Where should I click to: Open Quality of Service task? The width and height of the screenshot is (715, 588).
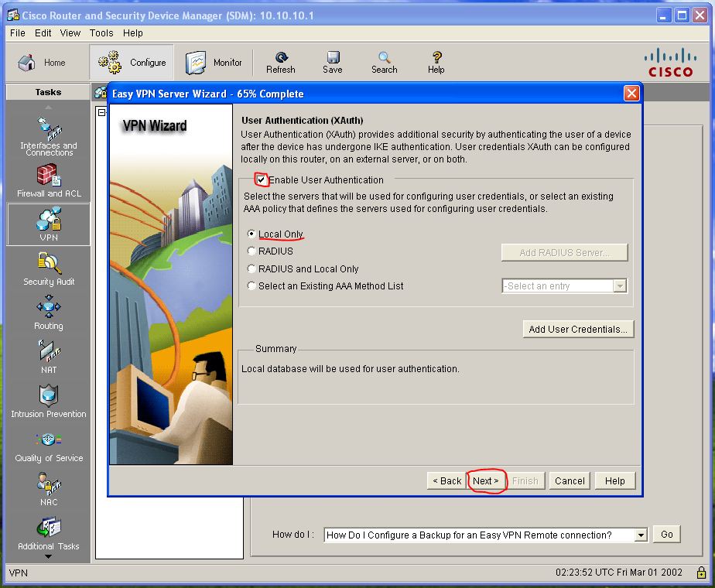[49, 446]
